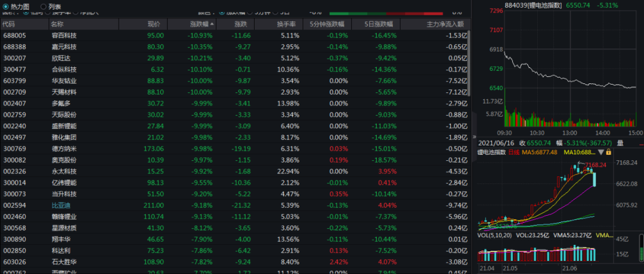The image size is (644, 274).
Task: Click the 5日涨跌幅 column header
Action: [x=380, y=24]
